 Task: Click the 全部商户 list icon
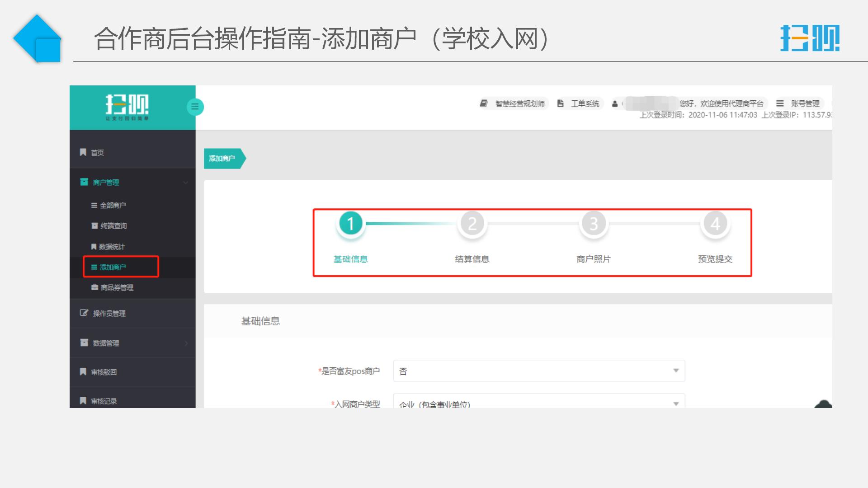[94, 206]
